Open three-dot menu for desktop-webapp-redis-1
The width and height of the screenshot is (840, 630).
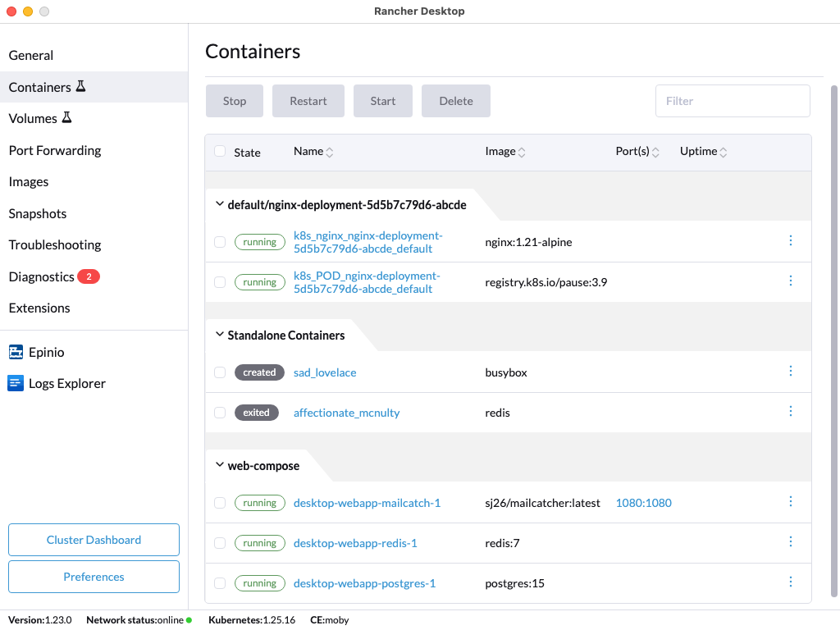(x=790, y=541)
